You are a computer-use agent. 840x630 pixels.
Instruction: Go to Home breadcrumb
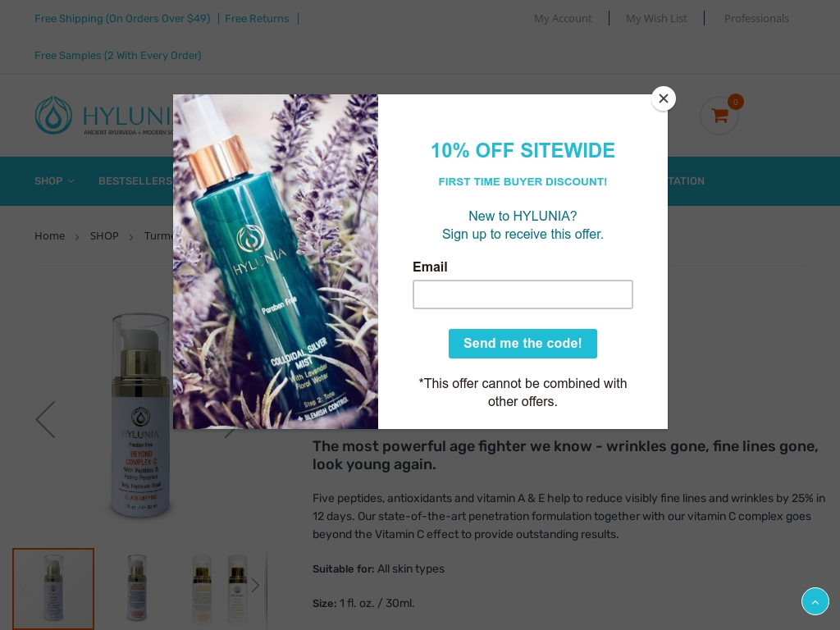coord(49,235)
